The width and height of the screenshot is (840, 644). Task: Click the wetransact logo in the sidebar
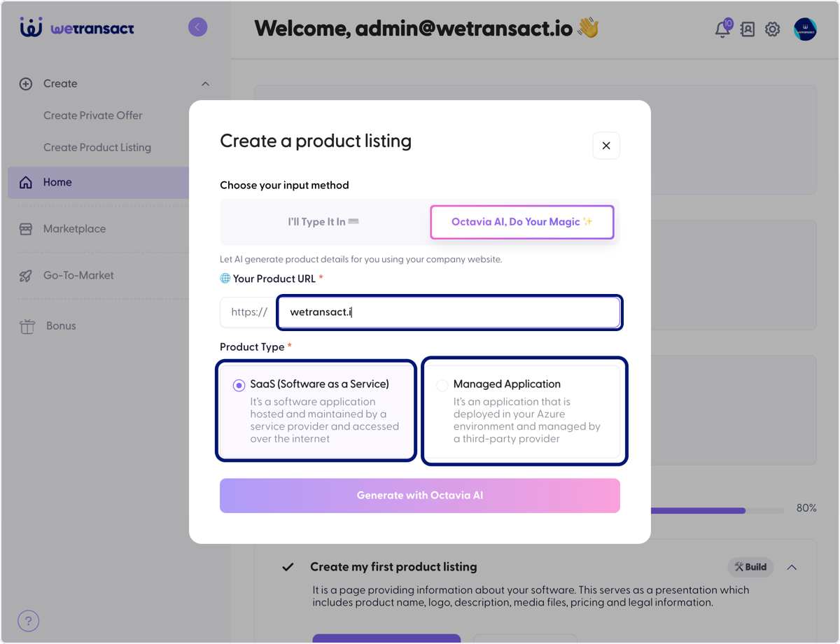77,28
